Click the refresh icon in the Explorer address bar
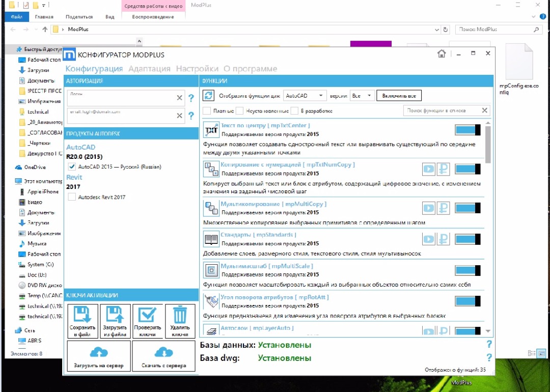This screenshot has height=392, width=550. pyautogui.click(x=446, y=30)
